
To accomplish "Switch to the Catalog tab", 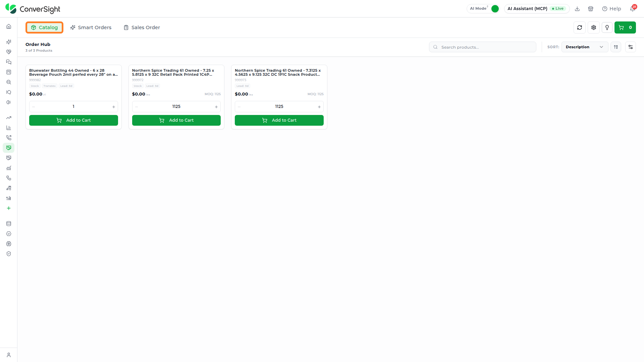I will [x=44, y=27].
